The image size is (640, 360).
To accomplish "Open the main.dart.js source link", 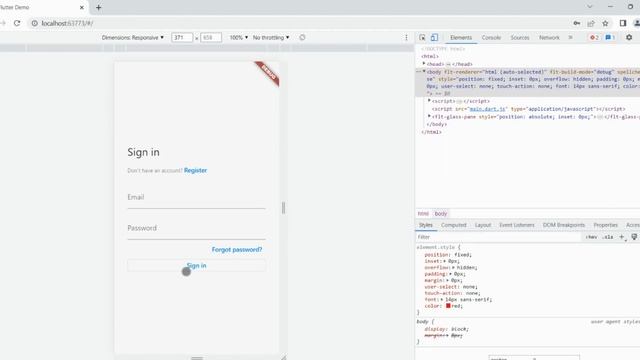I will [487, 109].
